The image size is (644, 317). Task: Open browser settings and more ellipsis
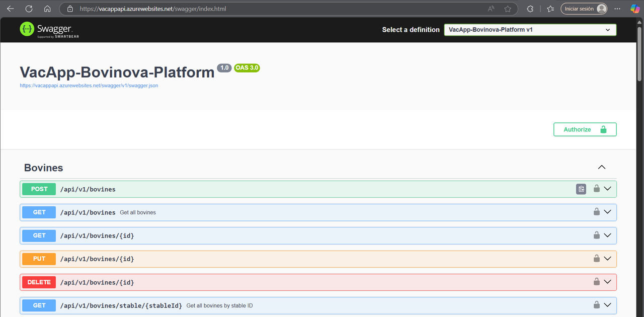[x=617, y=9]
